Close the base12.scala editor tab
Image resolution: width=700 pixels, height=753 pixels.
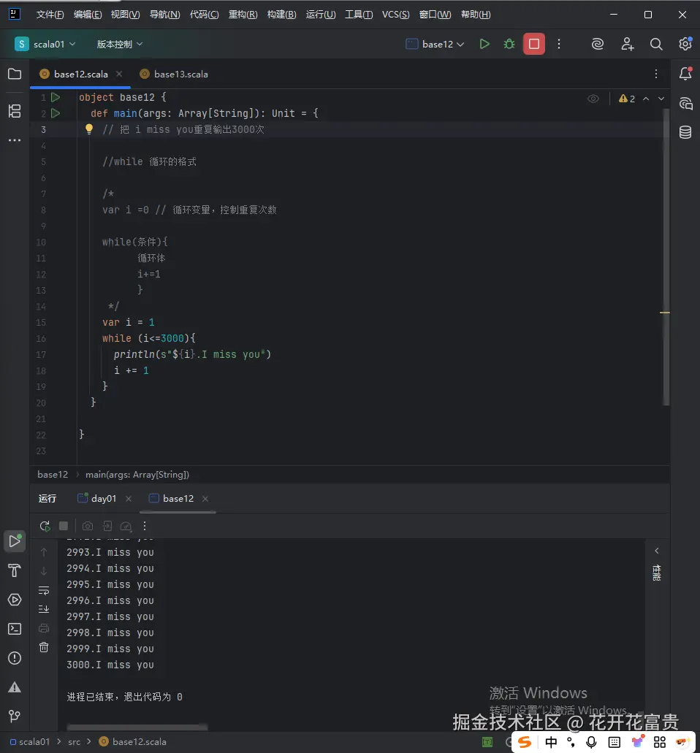(119, 74)
